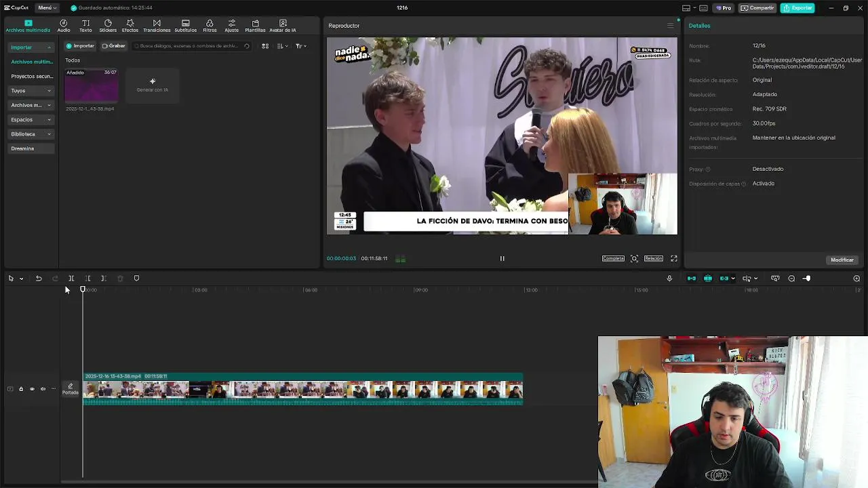Select the imported mp4 thumbnail
The height and width of the screenshot is (488, 868).
[92, 86]
